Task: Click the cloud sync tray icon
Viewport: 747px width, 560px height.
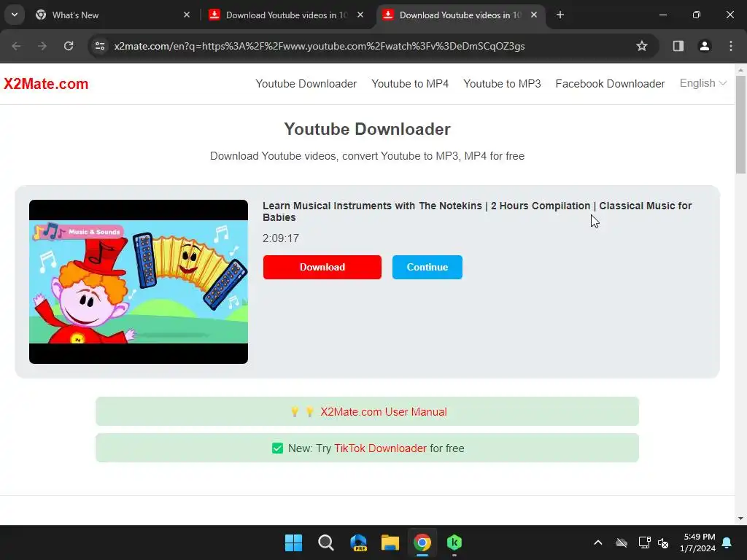Action: tap(622, 542)
